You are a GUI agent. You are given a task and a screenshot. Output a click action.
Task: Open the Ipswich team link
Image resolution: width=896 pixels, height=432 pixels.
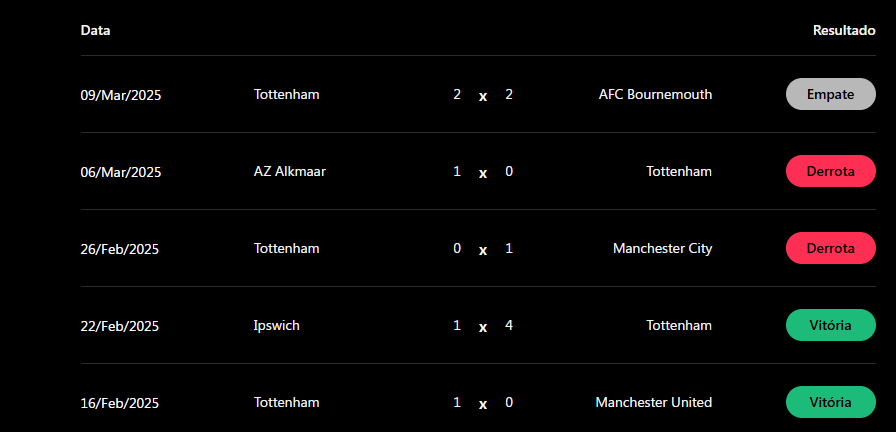[277, 325]
